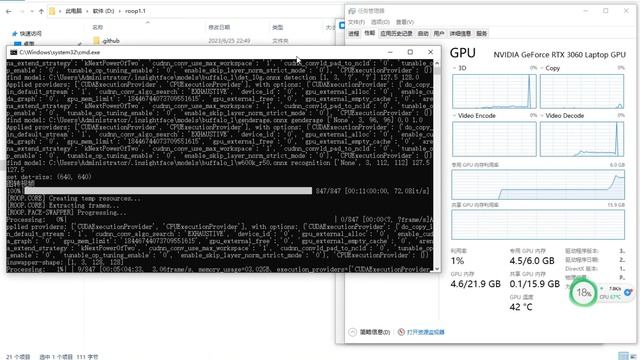Click the Video Decode usage graph
Image resolution: width=640 pixels, height=360 pixels.
pyautogui.click(x=582, y=139)
